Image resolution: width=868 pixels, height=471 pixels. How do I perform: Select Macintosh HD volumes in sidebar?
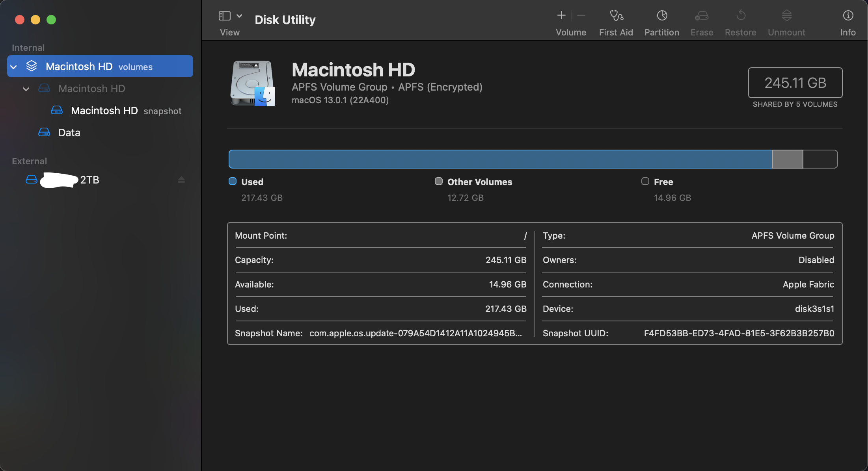click(100, 66)
